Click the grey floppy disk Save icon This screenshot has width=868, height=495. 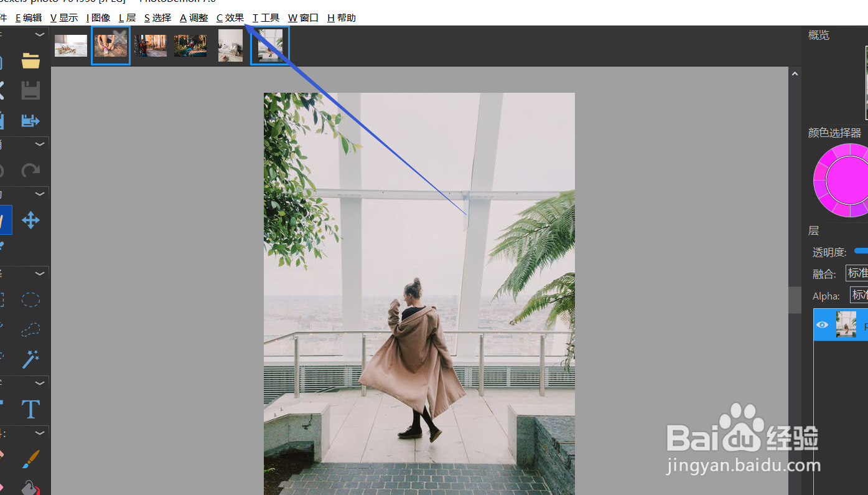[x=30, y=91]
